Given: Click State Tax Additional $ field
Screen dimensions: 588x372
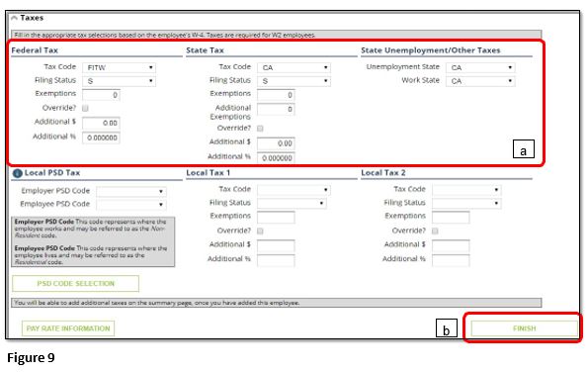Looking at the screenshot, I should tap(276, 143).
